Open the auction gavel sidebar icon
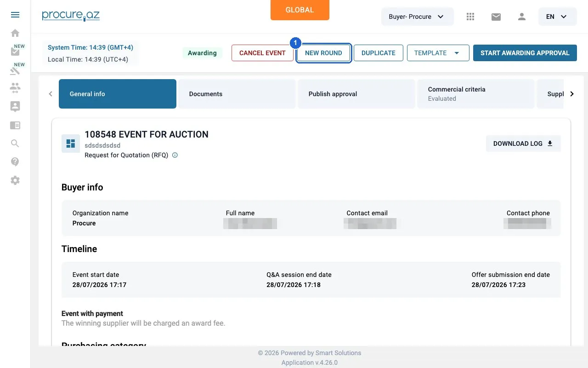The image size is (588, 368). coord(15,70)
